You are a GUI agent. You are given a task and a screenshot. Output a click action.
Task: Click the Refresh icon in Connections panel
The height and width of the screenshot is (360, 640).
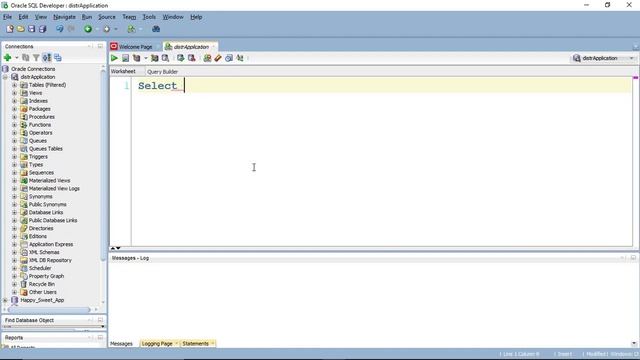26,58
